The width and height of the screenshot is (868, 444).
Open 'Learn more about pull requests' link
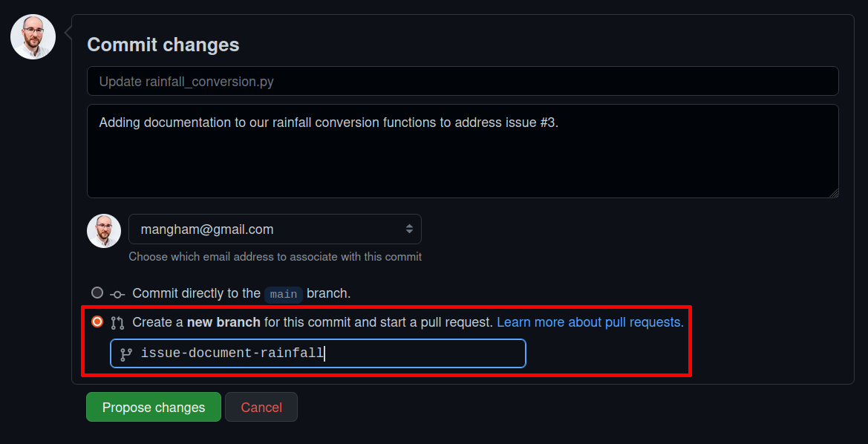pyautogui.click(x=590, y=322)
